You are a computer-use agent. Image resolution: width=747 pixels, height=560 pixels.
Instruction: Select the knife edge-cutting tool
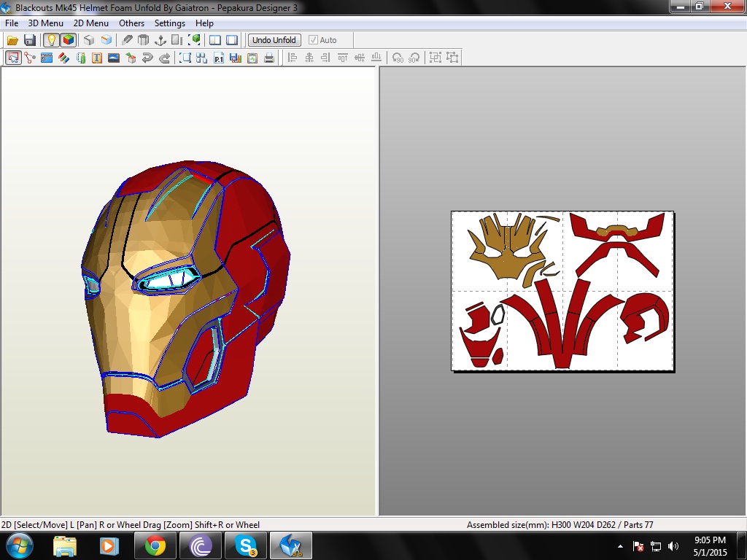coord(127,41)
